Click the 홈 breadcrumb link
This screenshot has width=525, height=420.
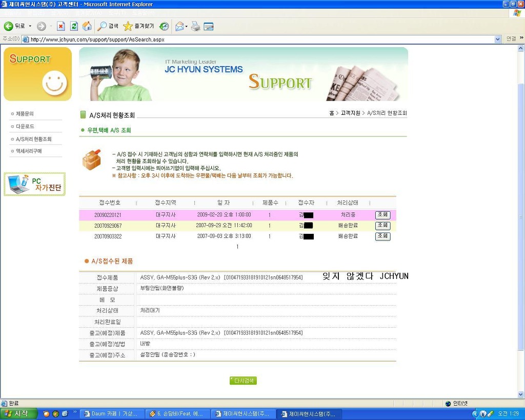[332, 113]
